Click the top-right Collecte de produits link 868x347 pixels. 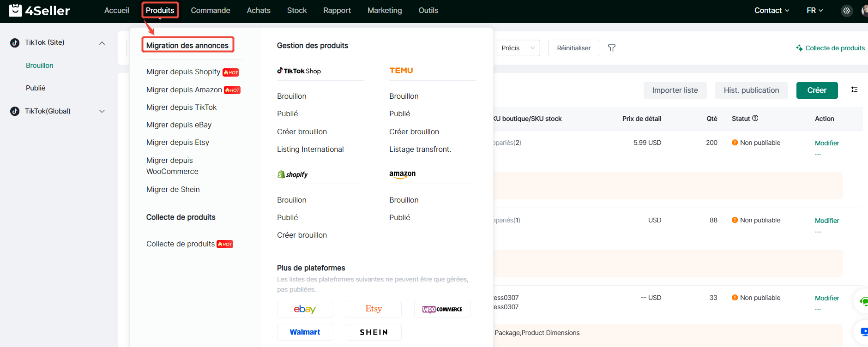pyautogui.click(x=835, y=48)
